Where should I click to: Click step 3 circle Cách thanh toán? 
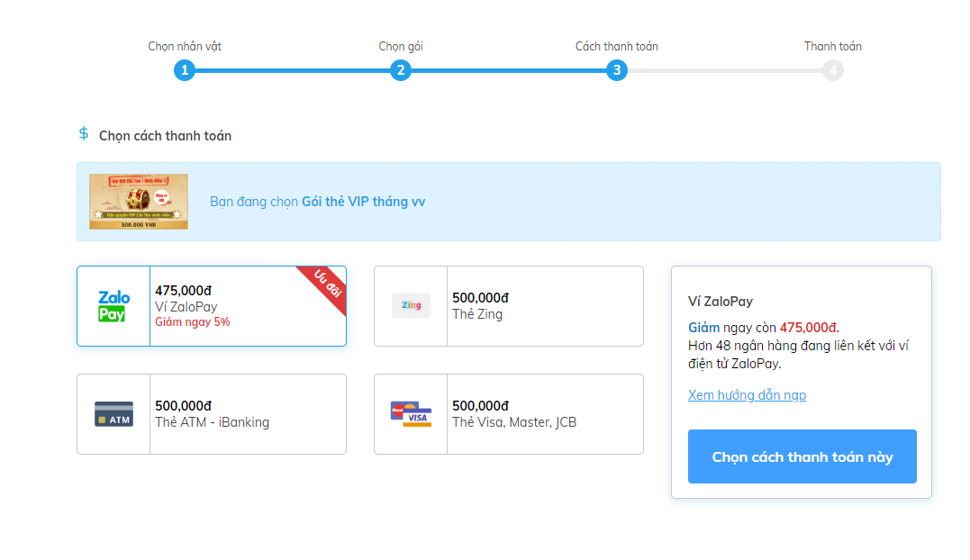pos(617,70)
